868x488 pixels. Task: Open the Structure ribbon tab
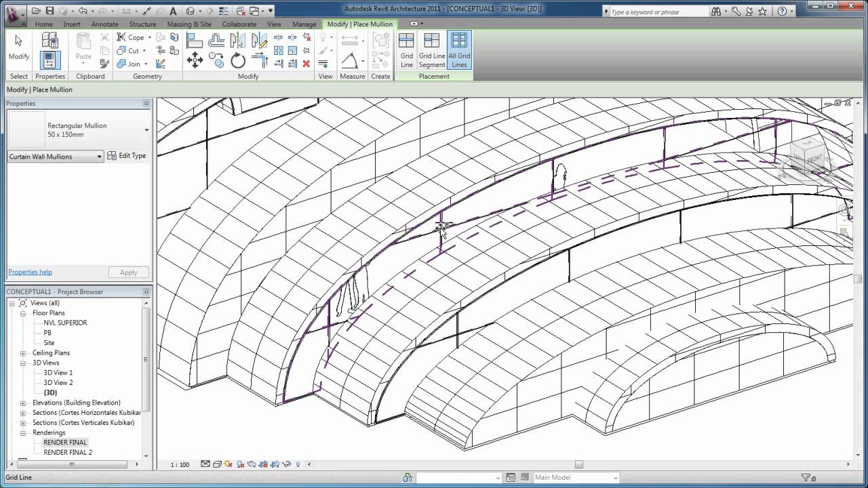(x=142, y=24)
